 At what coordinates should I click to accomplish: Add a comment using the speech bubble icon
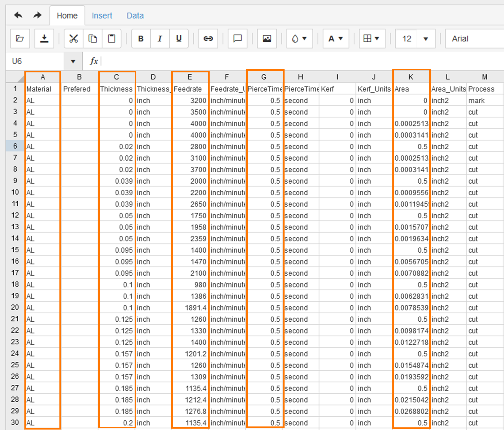point(237,39)
